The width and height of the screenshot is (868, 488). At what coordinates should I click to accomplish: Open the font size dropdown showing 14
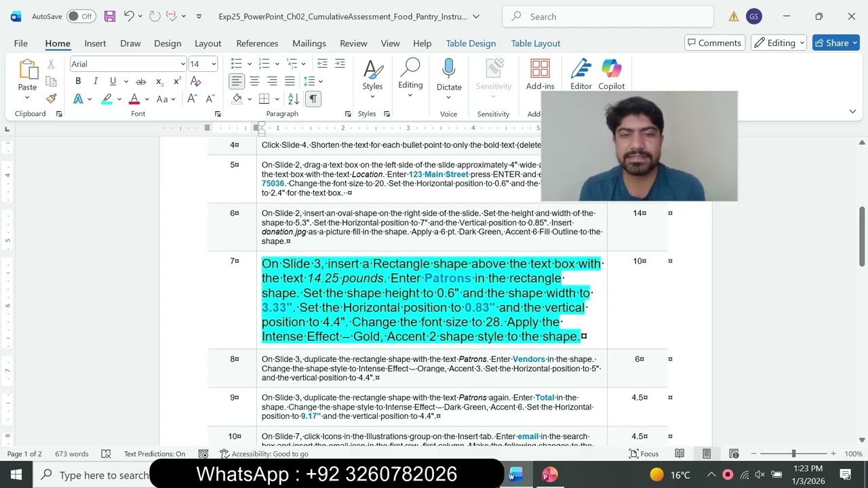[x=213, y=64]
